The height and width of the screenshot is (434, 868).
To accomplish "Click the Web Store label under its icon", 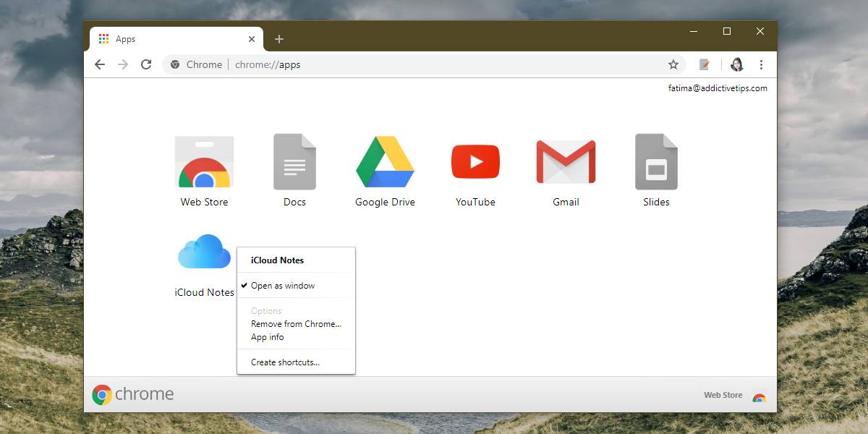I will [x=204, y=202].
